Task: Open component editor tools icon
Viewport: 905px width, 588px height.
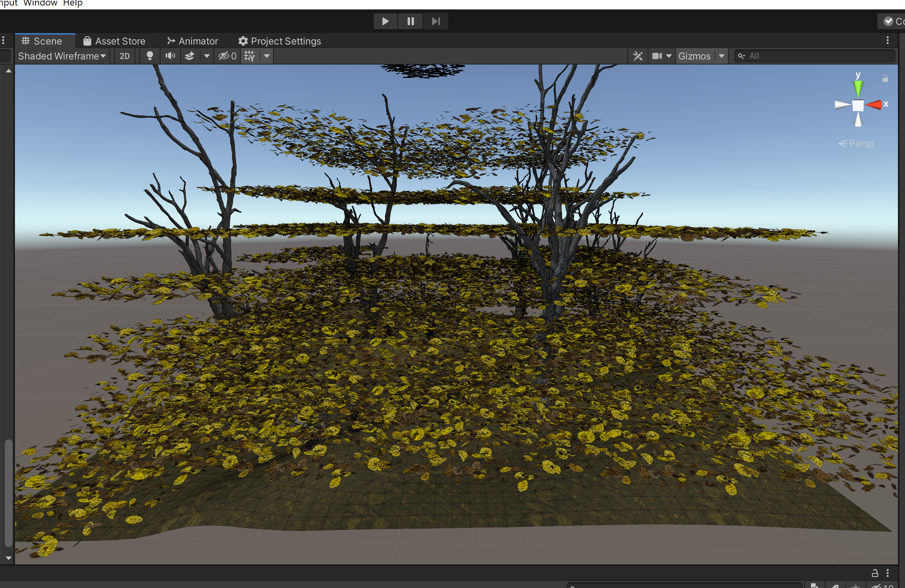Action: click(637, 56)
